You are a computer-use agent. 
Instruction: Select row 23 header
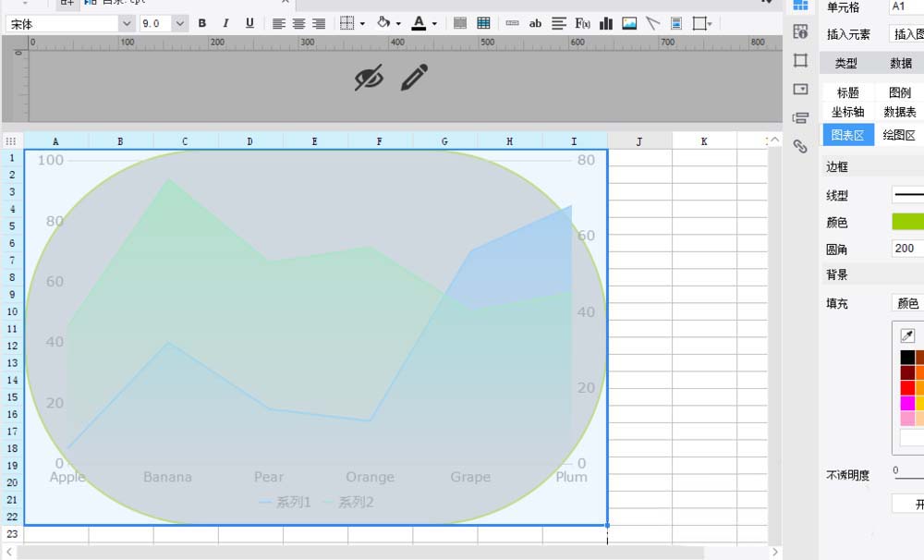tap(12, 534)
